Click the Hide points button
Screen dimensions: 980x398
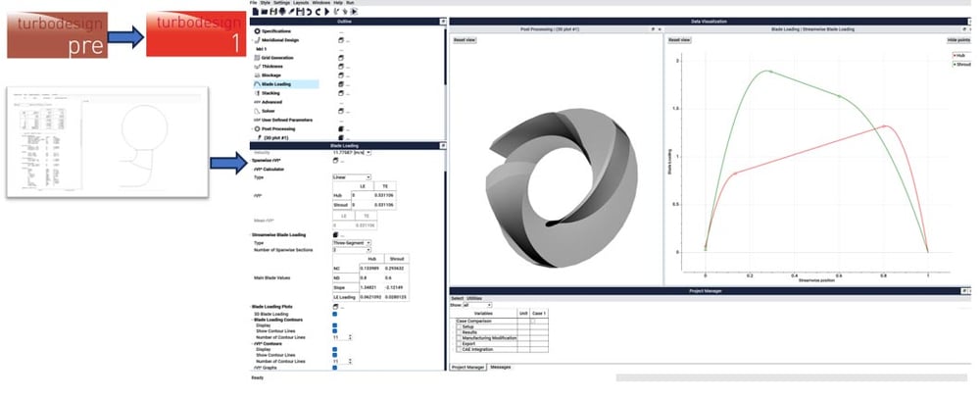click(x=957, y=40)
